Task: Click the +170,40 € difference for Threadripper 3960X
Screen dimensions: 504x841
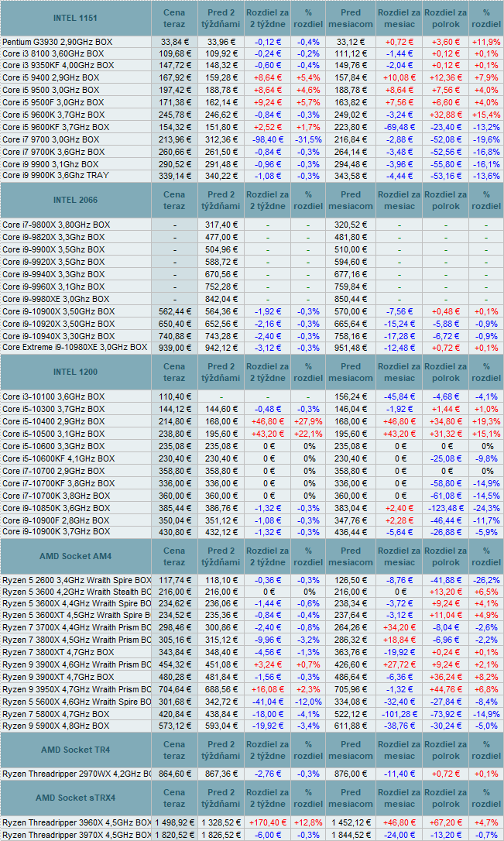Action: coord(267,822)
